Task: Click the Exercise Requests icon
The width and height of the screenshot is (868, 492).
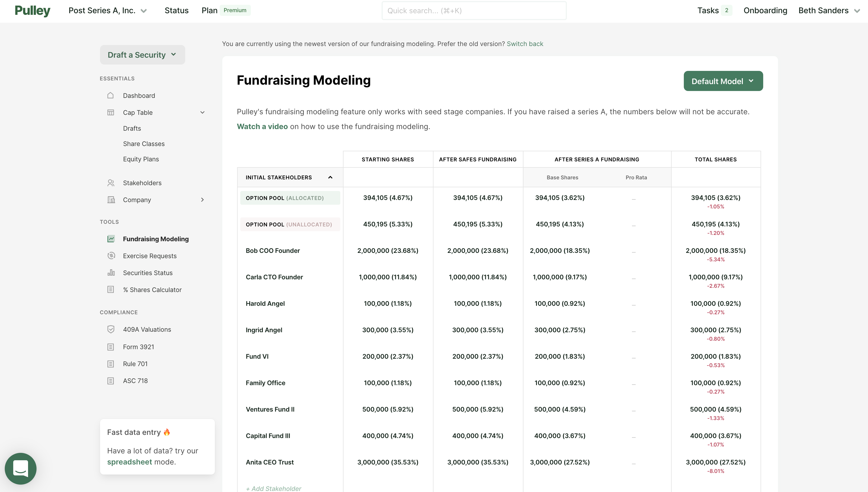Action: pos(111,256)
